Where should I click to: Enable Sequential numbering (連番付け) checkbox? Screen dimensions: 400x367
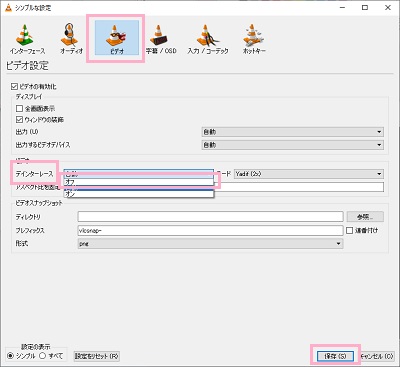point(349,230)
